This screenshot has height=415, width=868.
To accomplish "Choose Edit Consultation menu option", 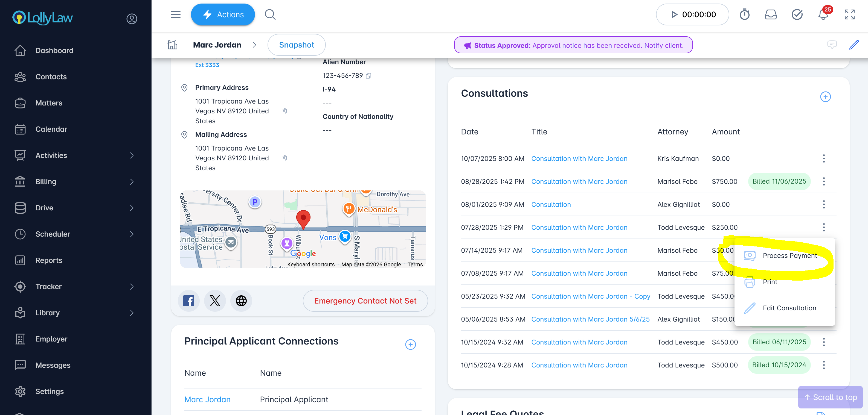I will pos(789,308).
